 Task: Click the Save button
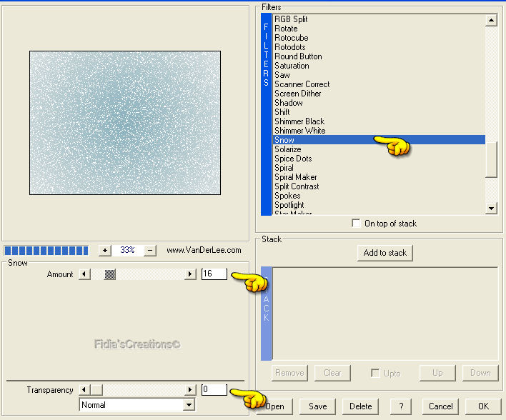coord(318,406)
